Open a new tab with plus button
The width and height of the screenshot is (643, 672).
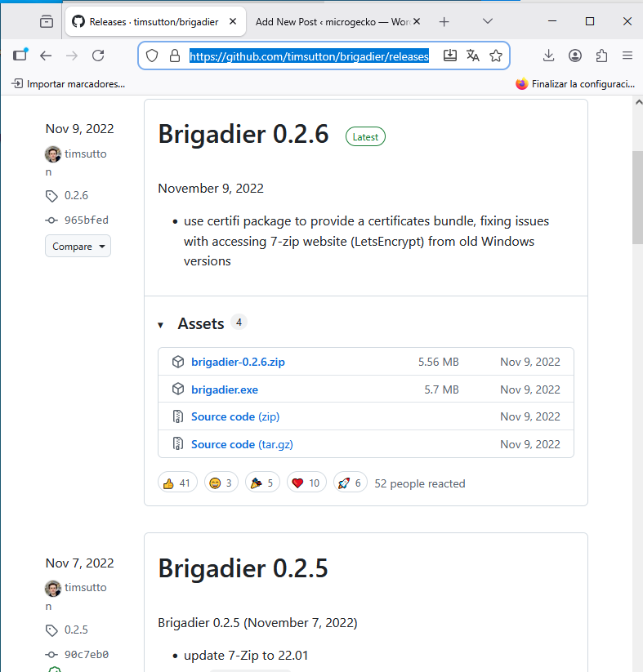[x=444, y=21]
